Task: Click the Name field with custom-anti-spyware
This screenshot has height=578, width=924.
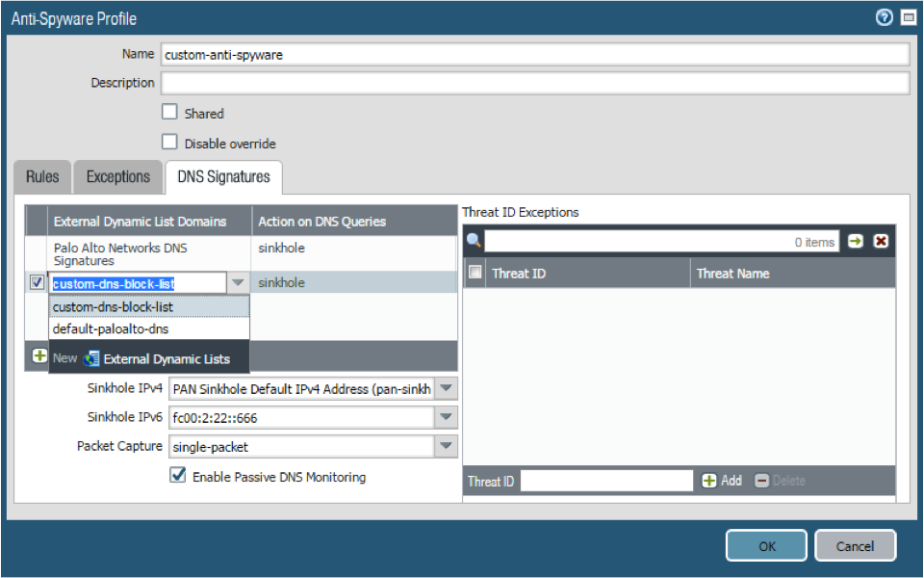Action: [535, 55]
